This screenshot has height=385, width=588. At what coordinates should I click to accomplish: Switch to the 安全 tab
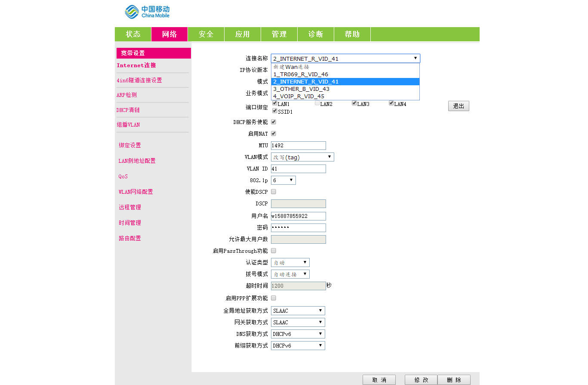[x=206, y=34]
